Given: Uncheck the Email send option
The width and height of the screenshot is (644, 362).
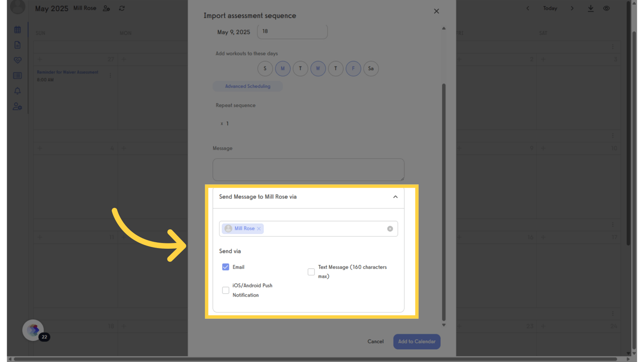Looking at the screenshot, I should (226, 267).
